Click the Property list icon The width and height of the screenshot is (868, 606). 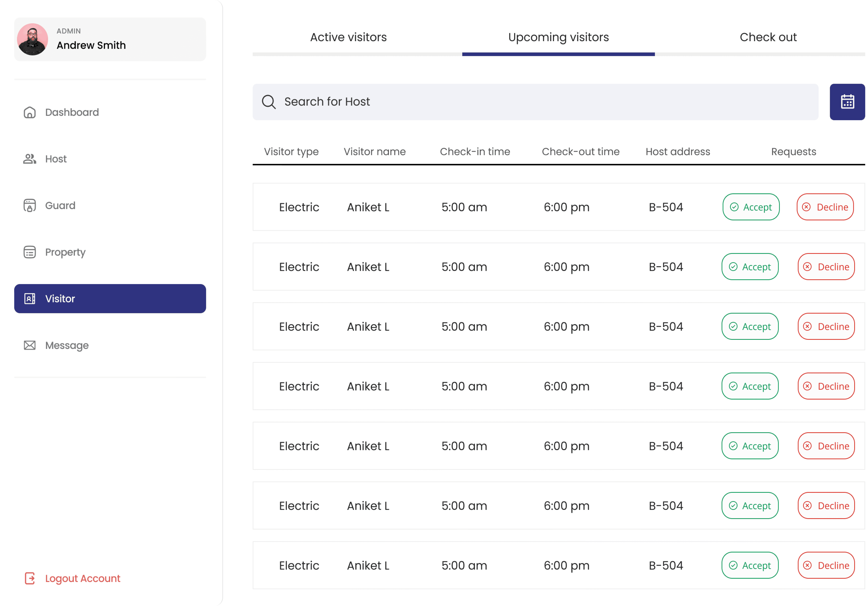[29, 252]
